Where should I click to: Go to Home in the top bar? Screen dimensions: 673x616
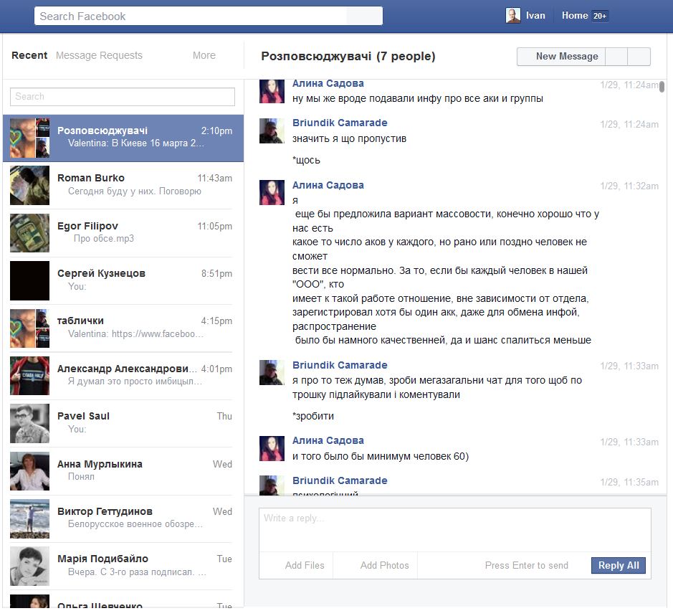point(575,16)
